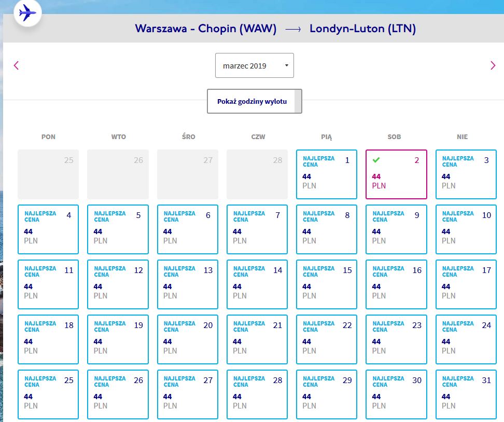Screen dimensions: 504x422
Task: Choose Tuesday March 12 tile
Action: pos(118,284)
